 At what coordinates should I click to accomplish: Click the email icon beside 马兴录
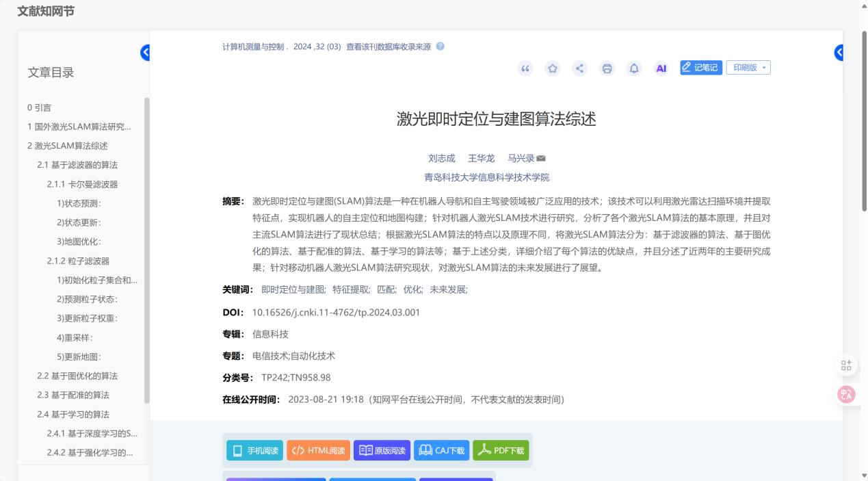[541, 159]
